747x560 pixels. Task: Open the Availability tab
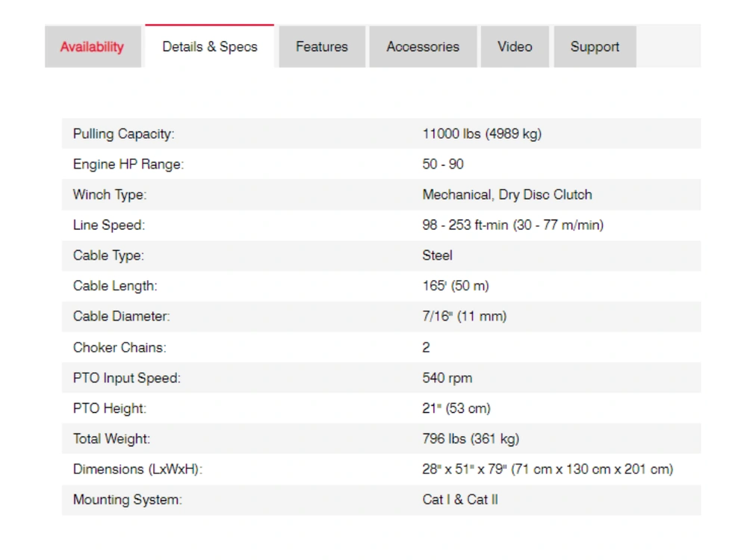pyautogui.click(x=92, y=47)
